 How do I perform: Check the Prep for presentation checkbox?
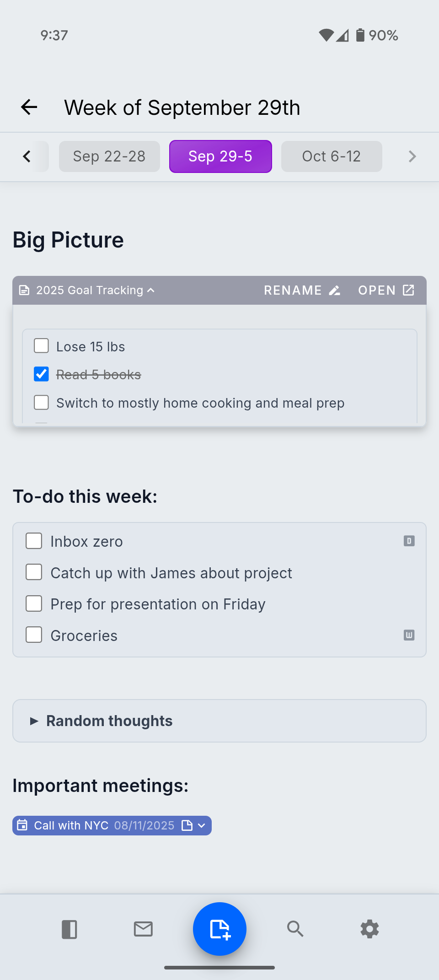point(34,603)
